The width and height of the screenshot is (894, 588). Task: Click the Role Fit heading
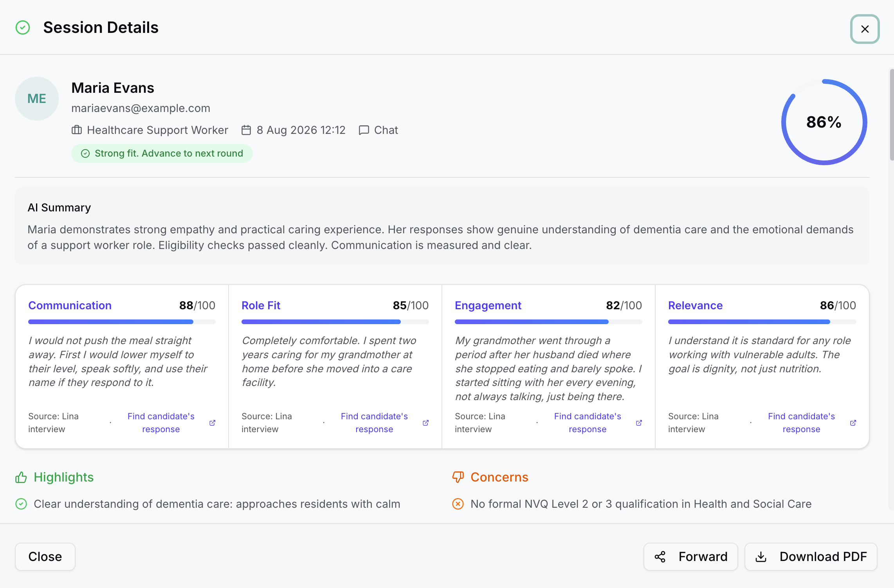261,305
